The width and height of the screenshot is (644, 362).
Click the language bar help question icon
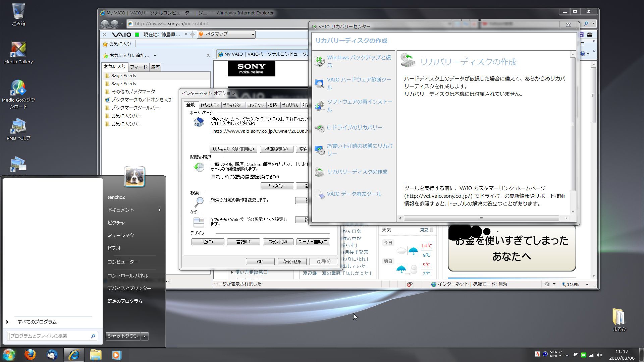coord(545,354)
